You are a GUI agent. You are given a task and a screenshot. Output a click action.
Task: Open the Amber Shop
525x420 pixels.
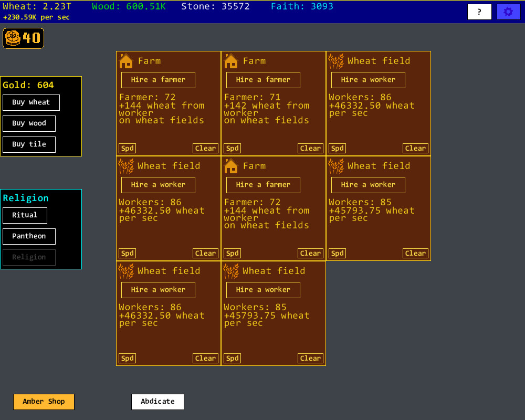pyautogui.click(x=44, y=402)
